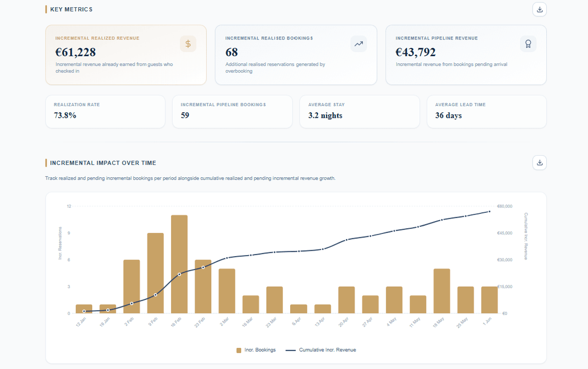The height and width of the screenshot is (369, 588).
Task: Click the Average Stay 3.2 nights card
Action: [x=359, y=111]
